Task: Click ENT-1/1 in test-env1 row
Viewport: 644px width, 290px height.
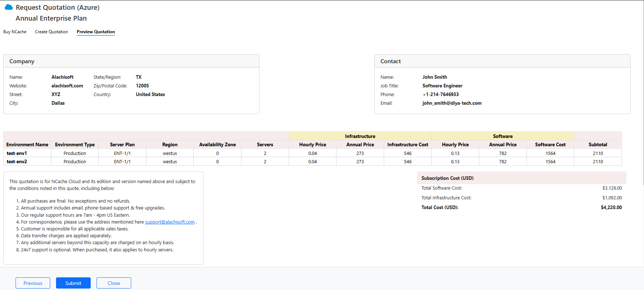Action: click(122, 153)
